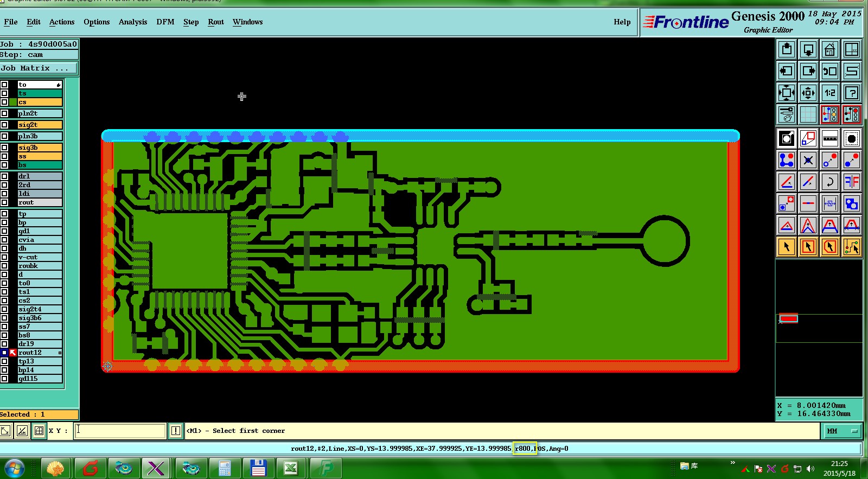
Task: Select the plain arrow selection tool
Action: [787, 247]
